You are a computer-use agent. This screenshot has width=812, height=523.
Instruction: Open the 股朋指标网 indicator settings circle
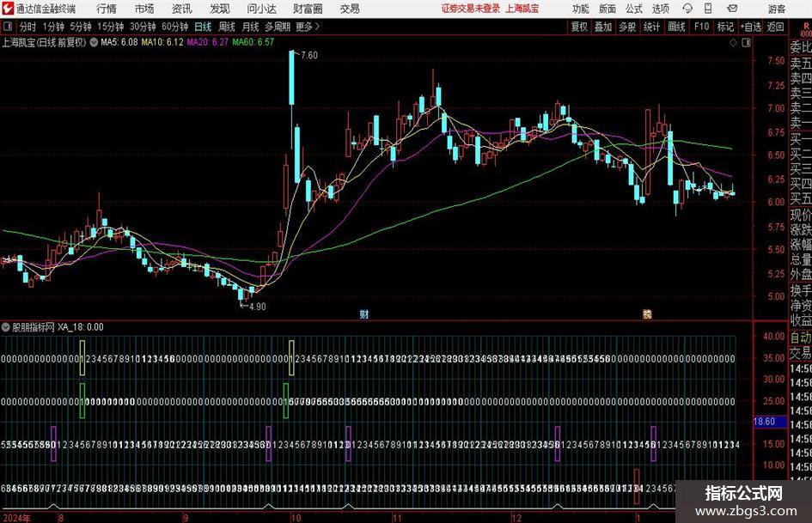click(6, 327)
